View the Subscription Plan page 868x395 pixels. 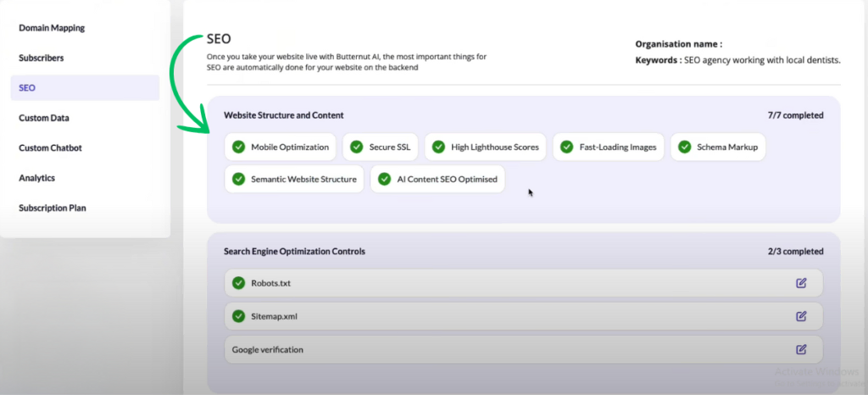tap(53, 208)
